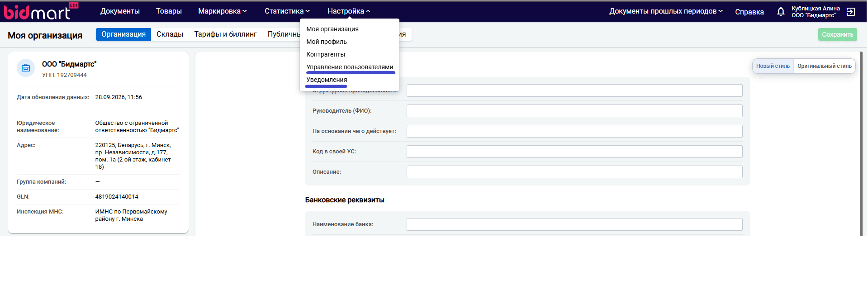Open the Товары menu item

click(169, 11)
